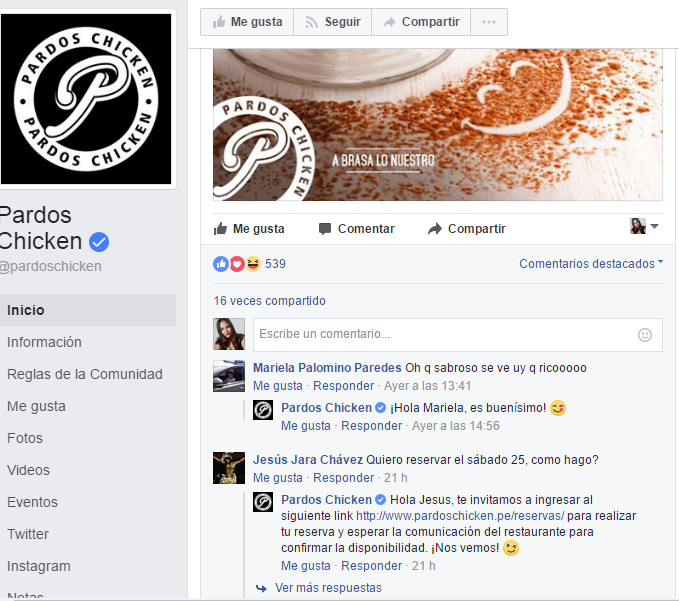Click the post's Comentar speech bubble button
Screen dimensions: 679x601
point(356,229)
